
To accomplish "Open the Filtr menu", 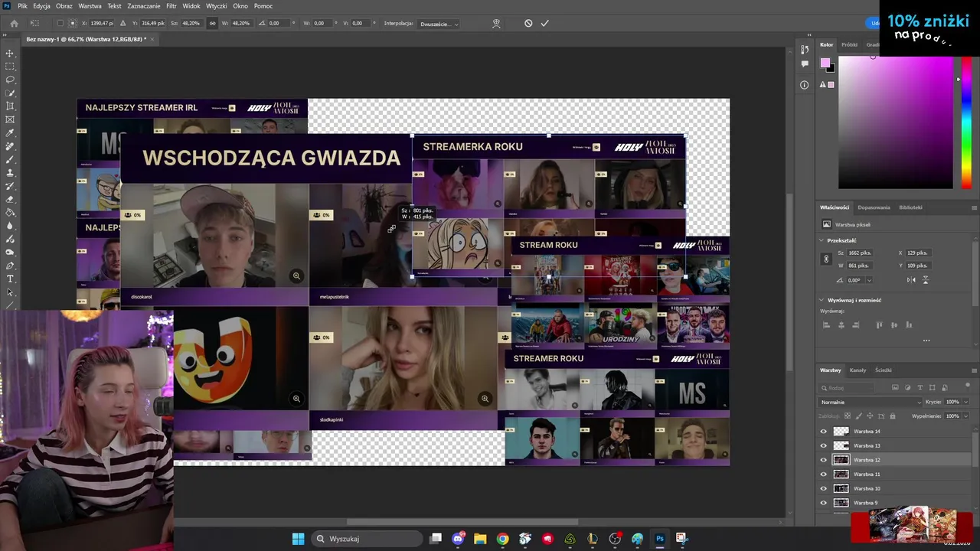I will [171, 6].
